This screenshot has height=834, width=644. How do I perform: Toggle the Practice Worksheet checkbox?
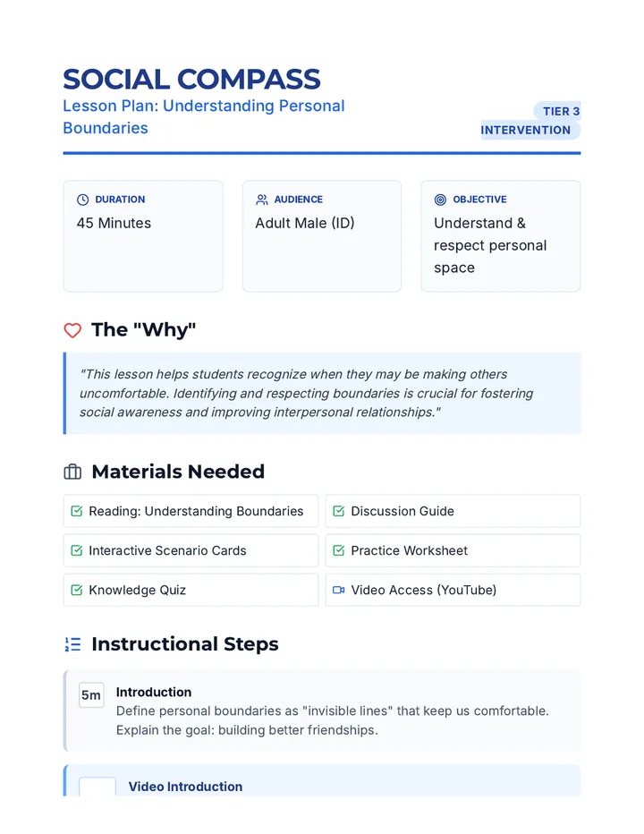339,550
